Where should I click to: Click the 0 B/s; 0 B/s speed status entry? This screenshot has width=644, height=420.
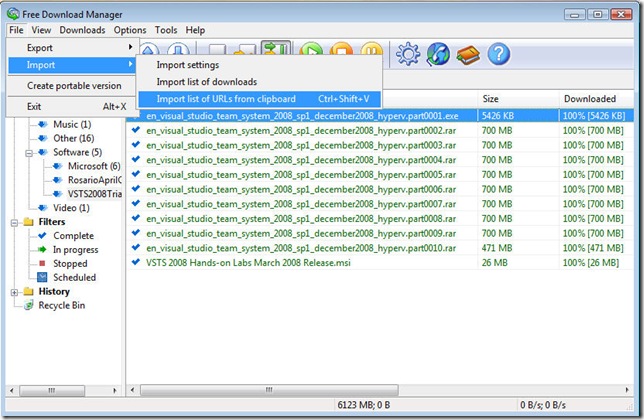(x=543, y=405)
